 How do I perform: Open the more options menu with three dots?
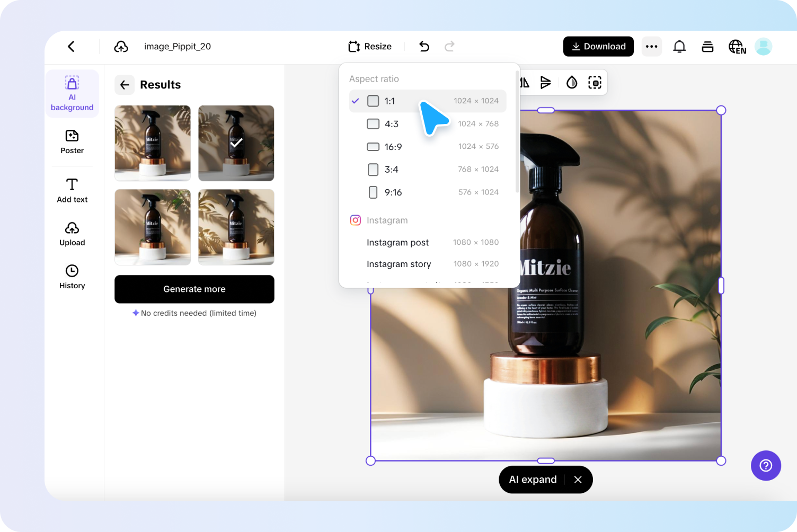(652, 46)
